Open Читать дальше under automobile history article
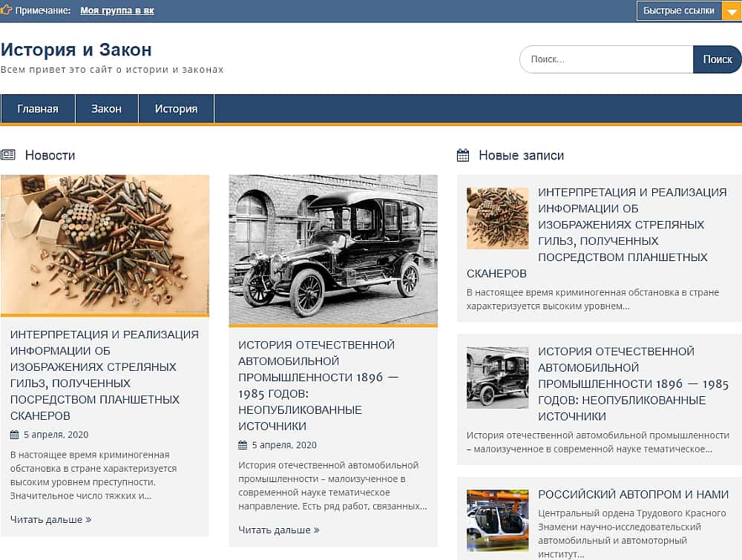This screenshot has height=560, width=742. click(x=278, y=530)
